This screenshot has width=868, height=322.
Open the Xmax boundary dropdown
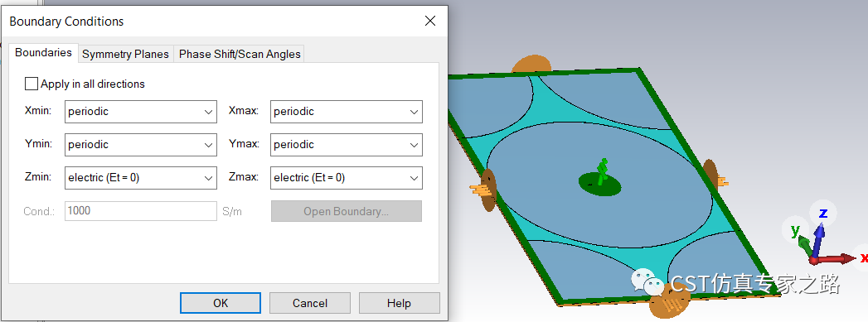coord(347,112)
